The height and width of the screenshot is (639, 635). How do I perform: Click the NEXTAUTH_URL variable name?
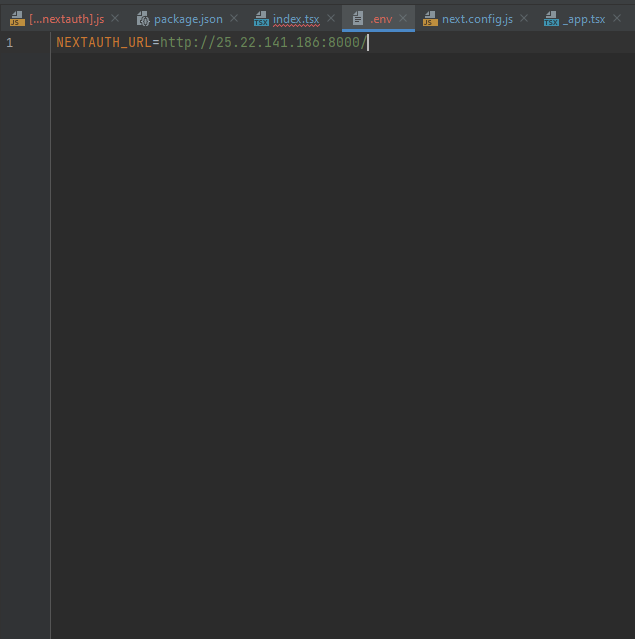pos(104,42)
